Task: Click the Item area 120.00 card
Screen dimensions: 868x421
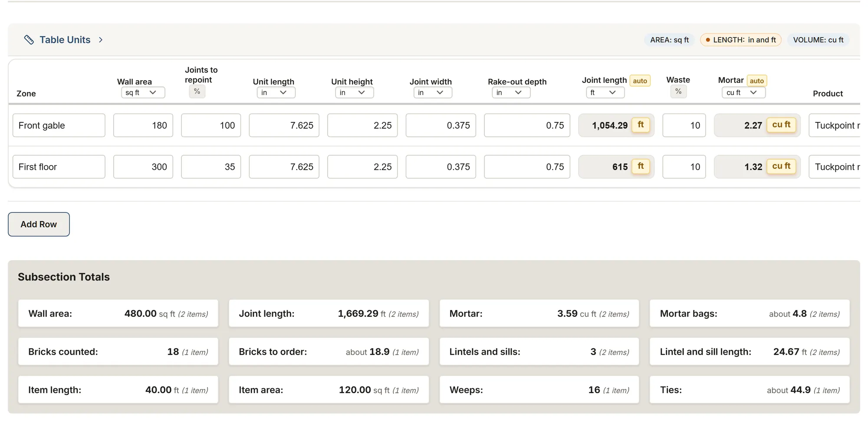Action: point(329,390)
